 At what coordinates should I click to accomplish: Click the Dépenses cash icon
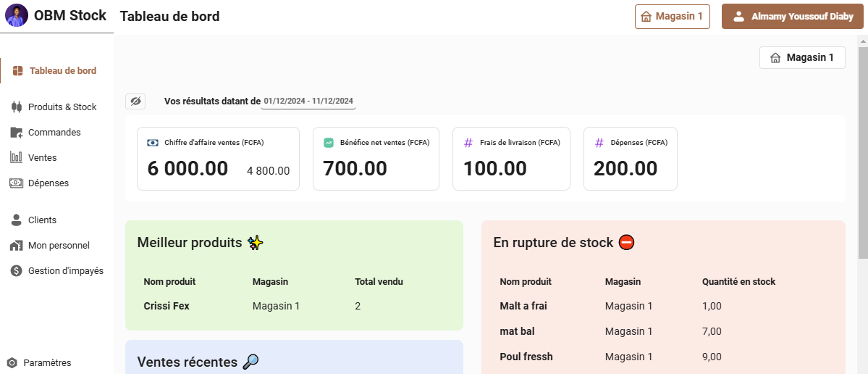(x=16, y=183)
